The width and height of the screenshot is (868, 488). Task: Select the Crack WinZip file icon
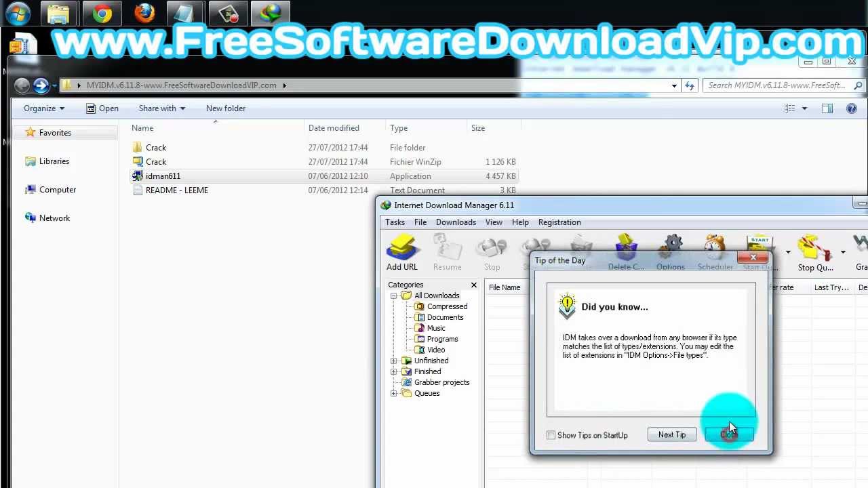(138, 162)
